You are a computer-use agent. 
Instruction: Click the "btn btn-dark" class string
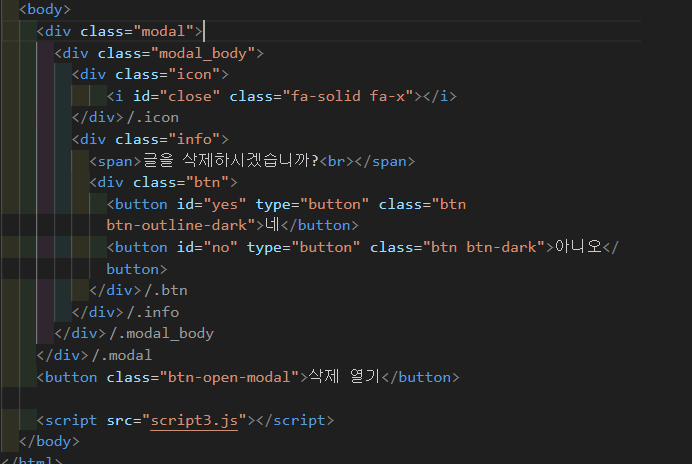[x=484, y=247]
